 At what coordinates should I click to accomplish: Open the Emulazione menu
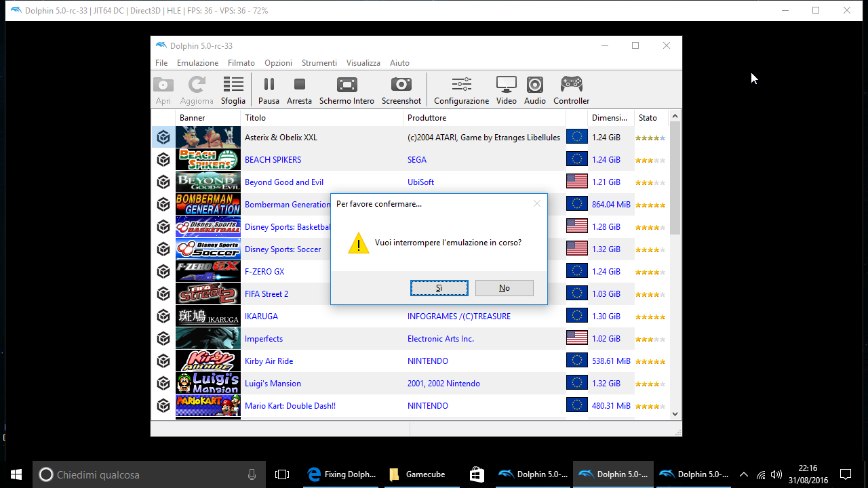pyautogui.click(x=198, y=63)
